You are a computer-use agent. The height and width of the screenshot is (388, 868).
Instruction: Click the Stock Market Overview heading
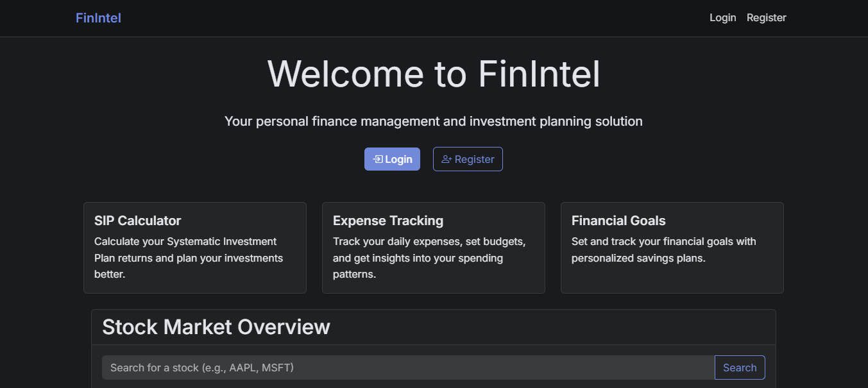click(x=216, y=327)
